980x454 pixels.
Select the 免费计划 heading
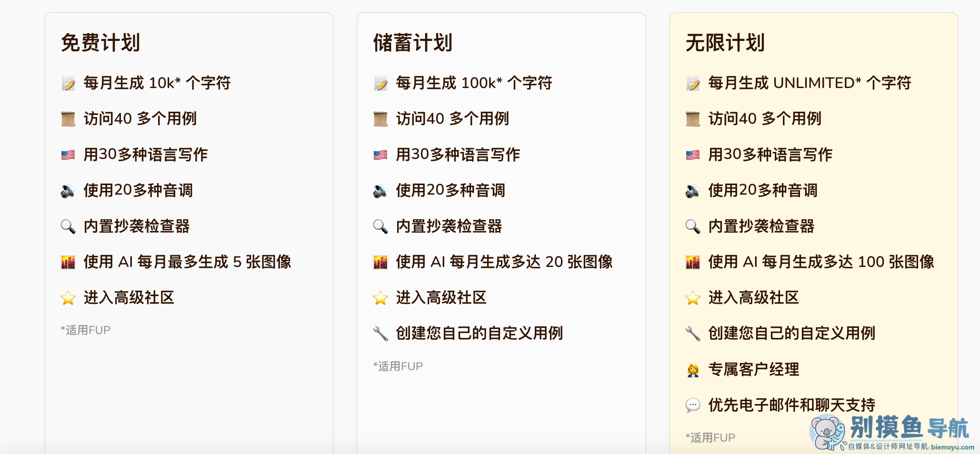click(100, 43)
